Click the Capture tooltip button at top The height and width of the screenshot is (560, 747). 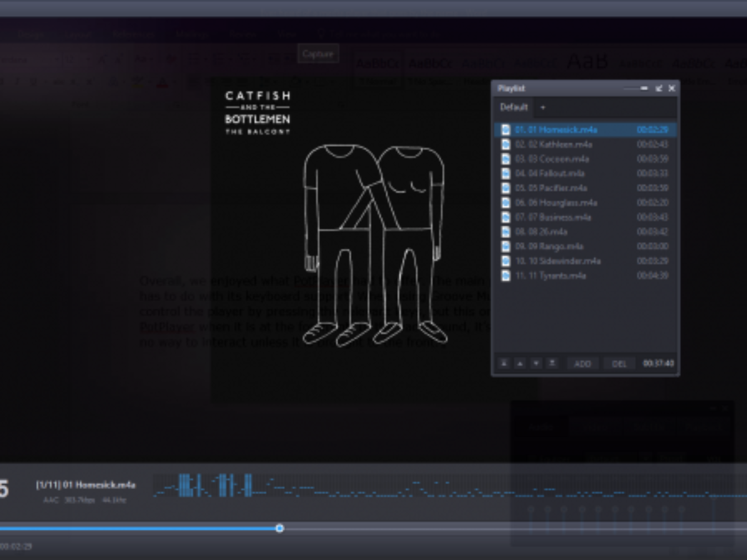pyautogui.click(x=318, y=54)
